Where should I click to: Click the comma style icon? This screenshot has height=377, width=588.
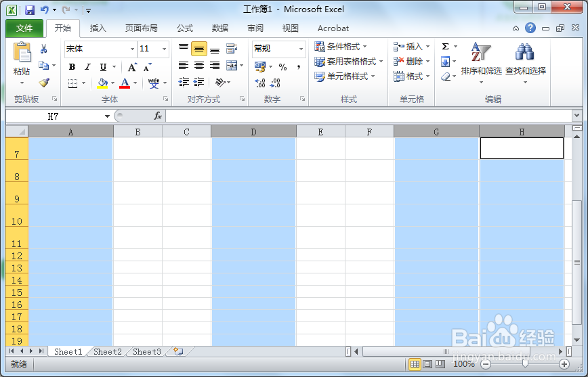pyautogui.click(x=299, y=67)
